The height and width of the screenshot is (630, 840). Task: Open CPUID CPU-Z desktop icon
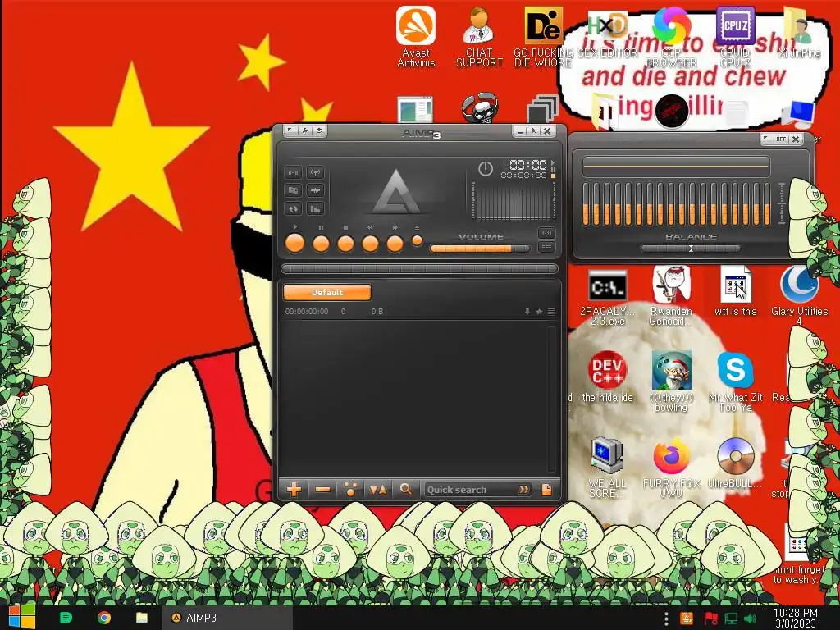click(735, 37)
